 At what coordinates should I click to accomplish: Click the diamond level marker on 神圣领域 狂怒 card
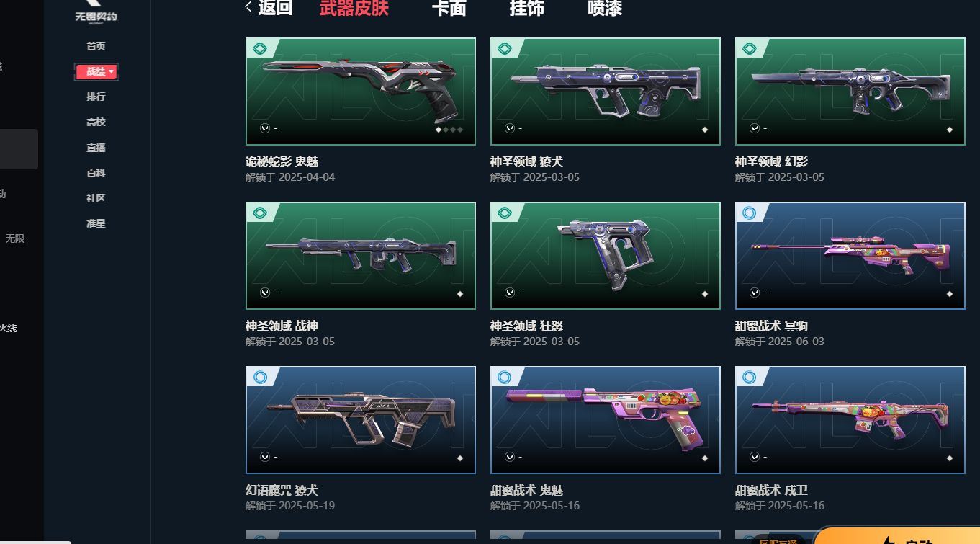pyautogui.click(x=705, y=294)
